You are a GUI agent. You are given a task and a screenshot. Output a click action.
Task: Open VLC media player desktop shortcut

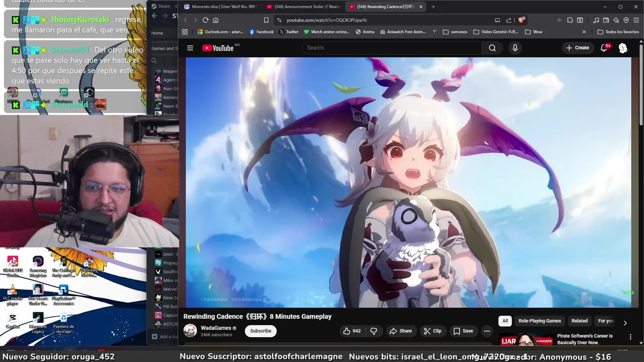coord(13,294)
